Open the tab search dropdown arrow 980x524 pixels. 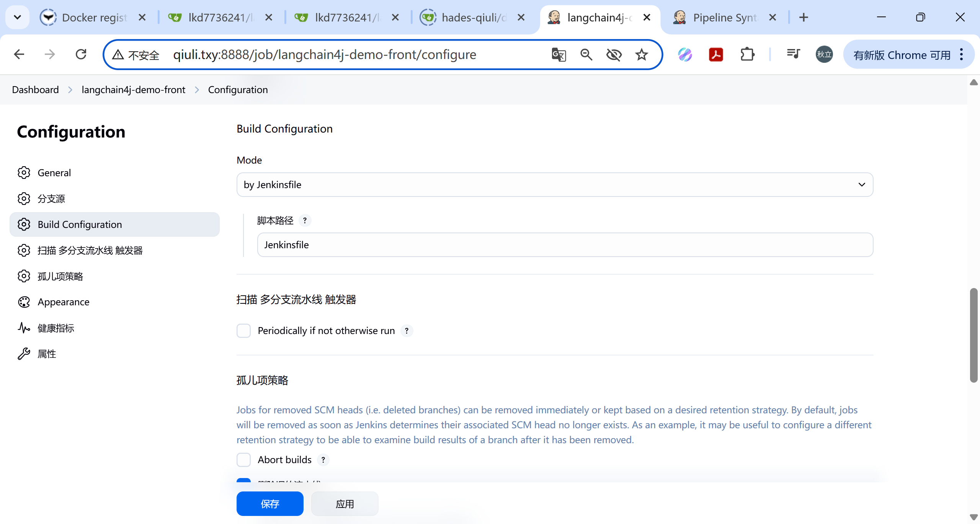pyautogui.click(x=17, y=17)
